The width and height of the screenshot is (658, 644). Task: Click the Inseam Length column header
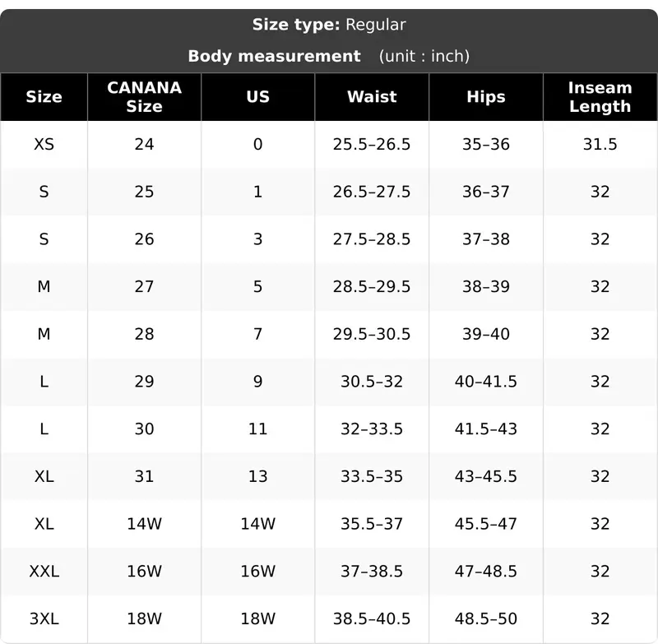(x=600, y=97)
